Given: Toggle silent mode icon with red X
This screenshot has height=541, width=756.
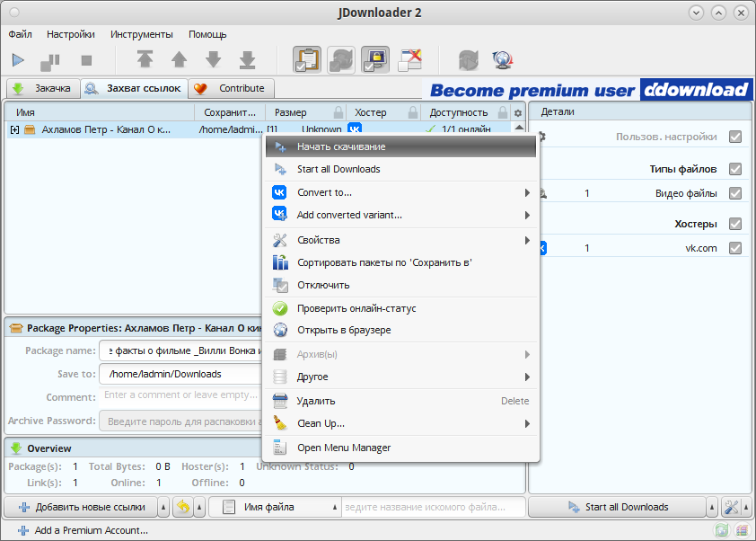Looking at the screenshot, I should tap(409, 60).
